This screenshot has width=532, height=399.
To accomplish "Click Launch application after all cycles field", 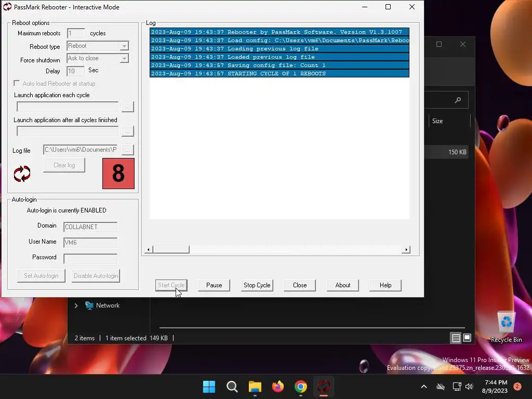I will (68, 131).
